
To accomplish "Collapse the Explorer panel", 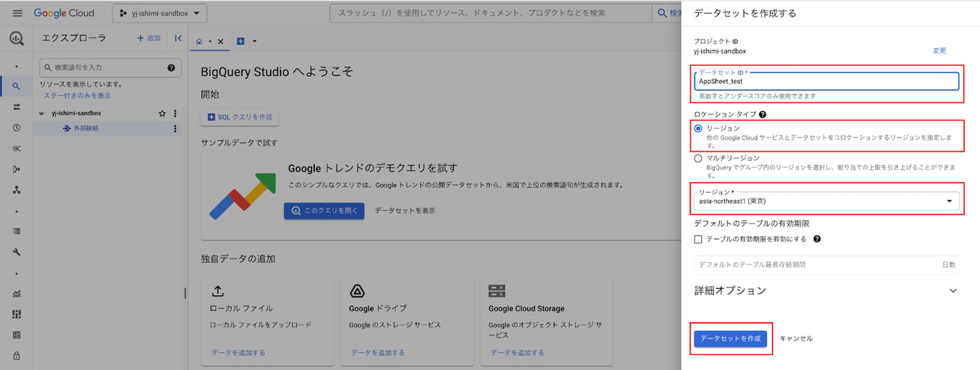I will [178, 38].
